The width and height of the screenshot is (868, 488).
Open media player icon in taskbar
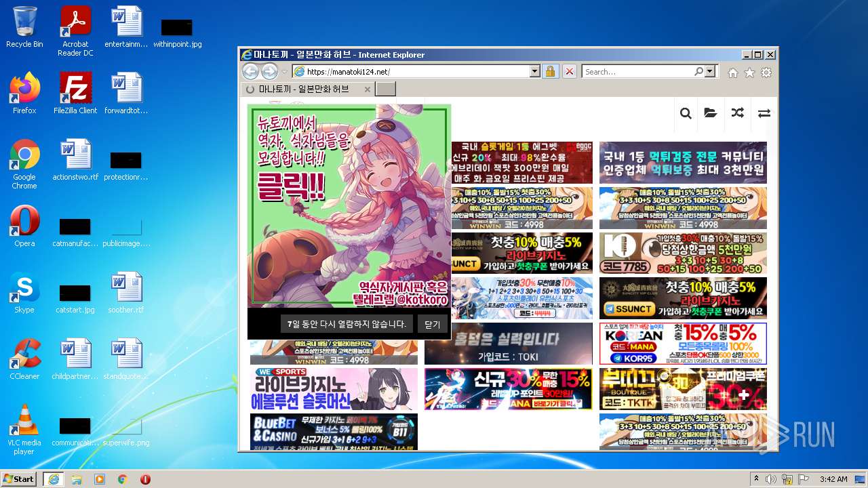click(x=100, y=479)
